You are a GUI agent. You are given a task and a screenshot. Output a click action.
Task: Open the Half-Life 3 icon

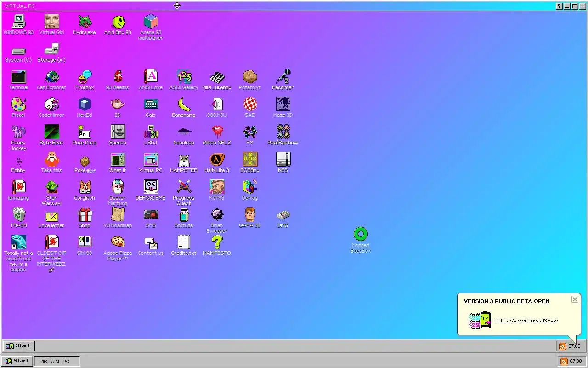coord(217,163)
